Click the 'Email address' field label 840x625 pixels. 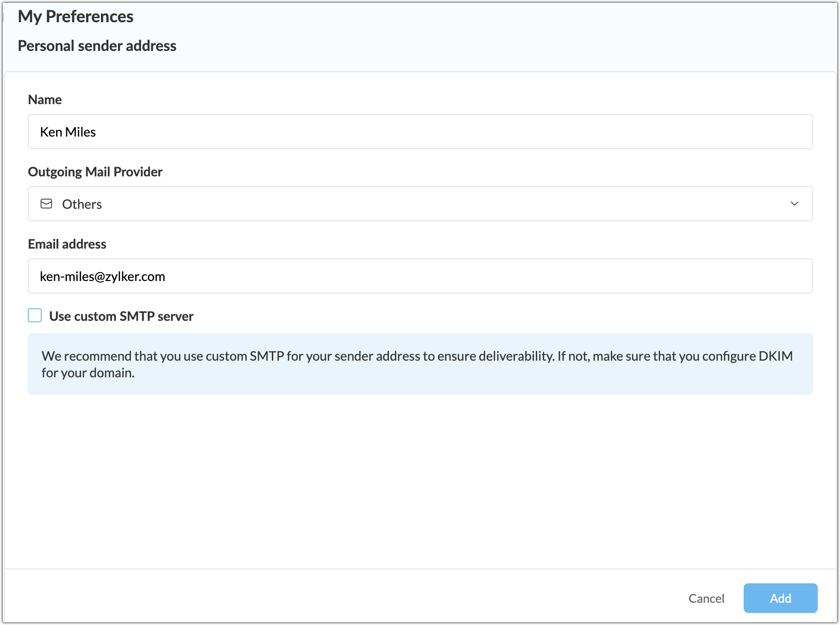coord(67,244)
